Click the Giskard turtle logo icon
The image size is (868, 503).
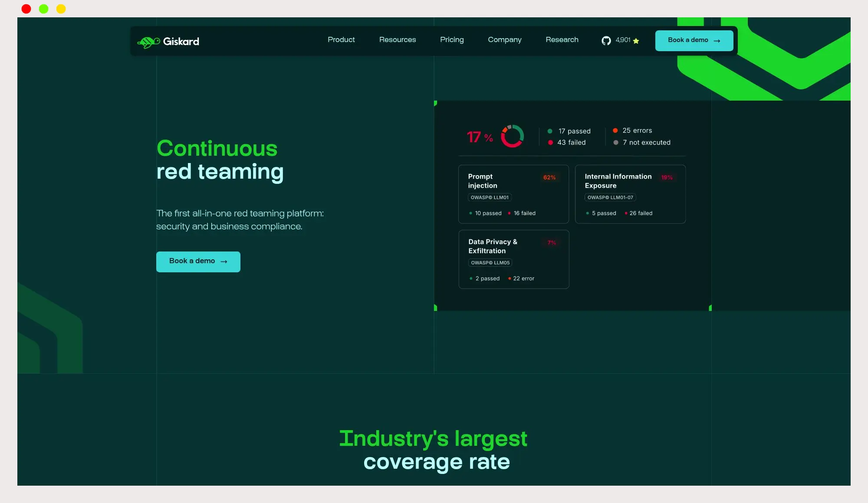click(x=148, y=42)
